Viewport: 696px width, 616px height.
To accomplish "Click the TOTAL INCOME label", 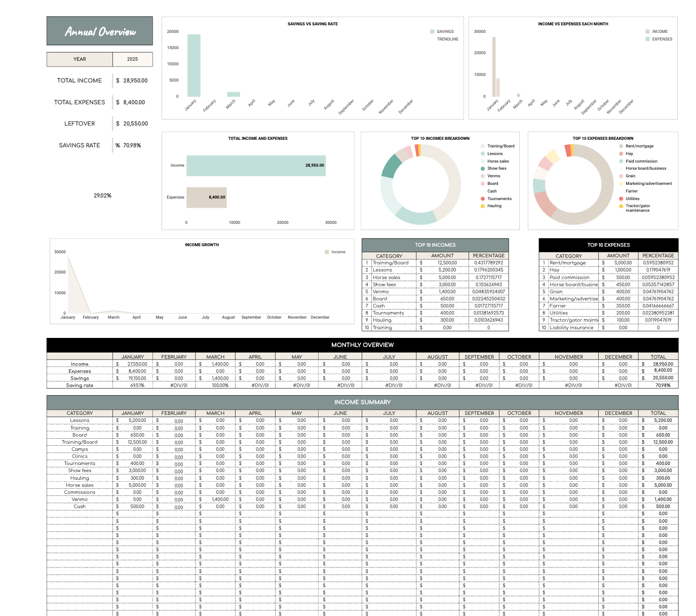I will pos(80,81).
